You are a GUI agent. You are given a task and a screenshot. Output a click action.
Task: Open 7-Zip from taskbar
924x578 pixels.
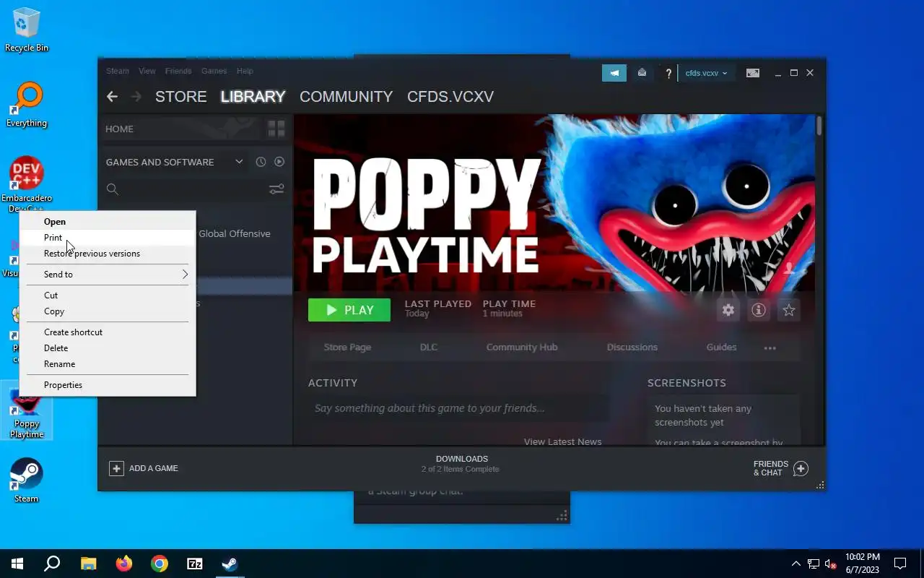(x=195, y=564)
